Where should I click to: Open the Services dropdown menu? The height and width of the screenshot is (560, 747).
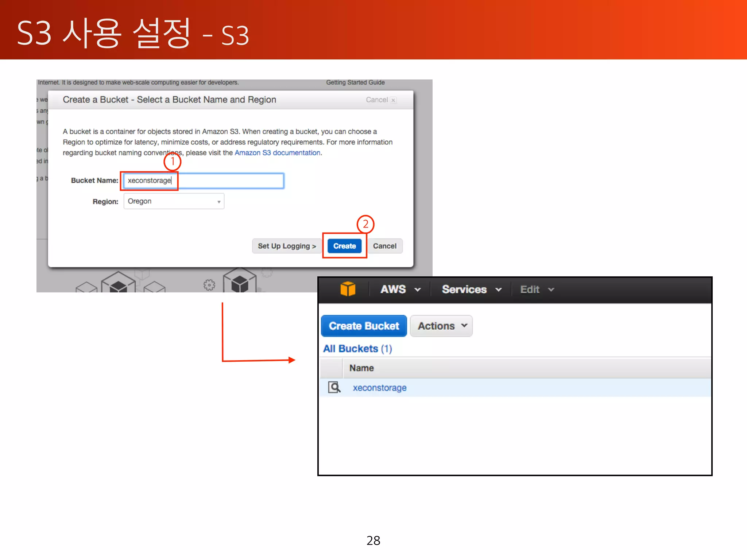[x=472, y=289]
